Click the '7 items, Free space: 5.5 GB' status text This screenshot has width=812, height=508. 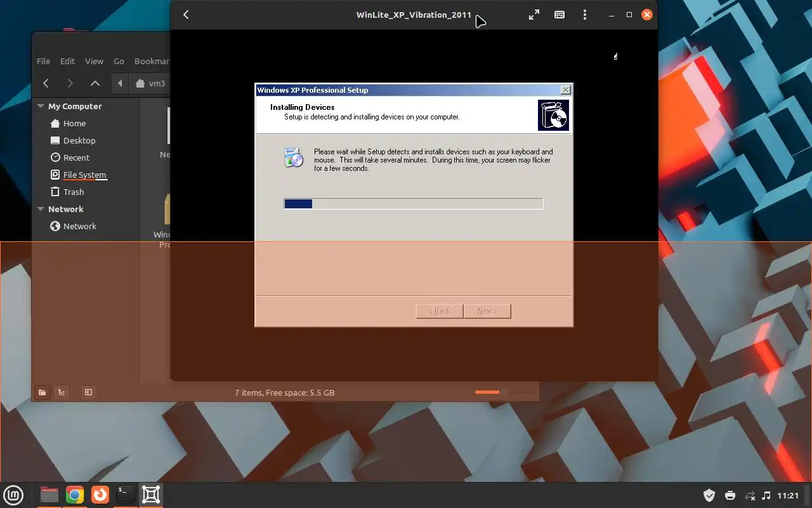(284, 392)
